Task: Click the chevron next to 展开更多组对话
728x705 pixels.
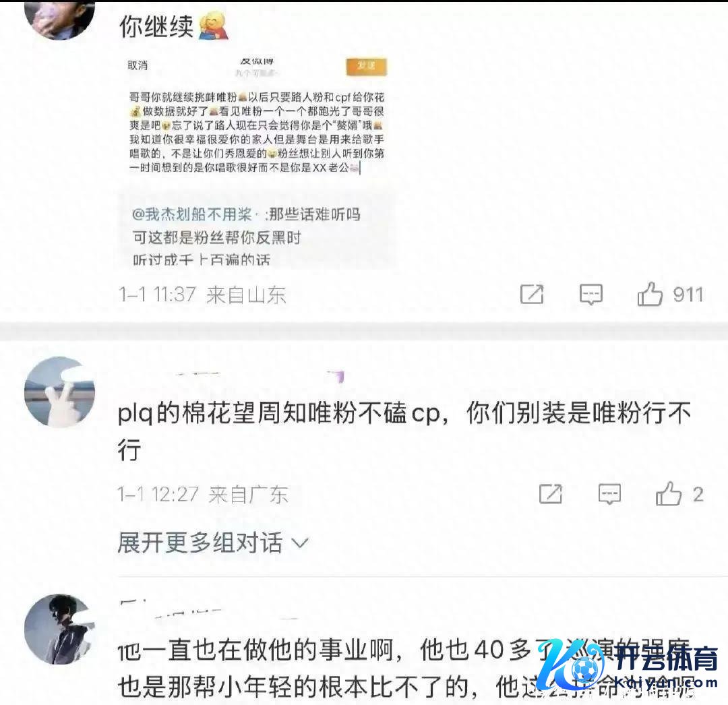Action: 300,543
